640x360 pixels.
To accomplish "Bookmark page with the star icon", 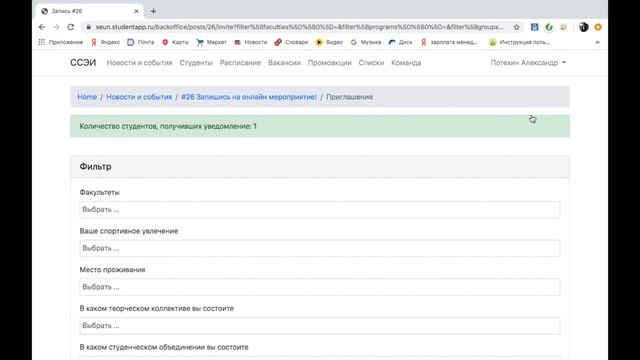I will [x=516, y=27].
